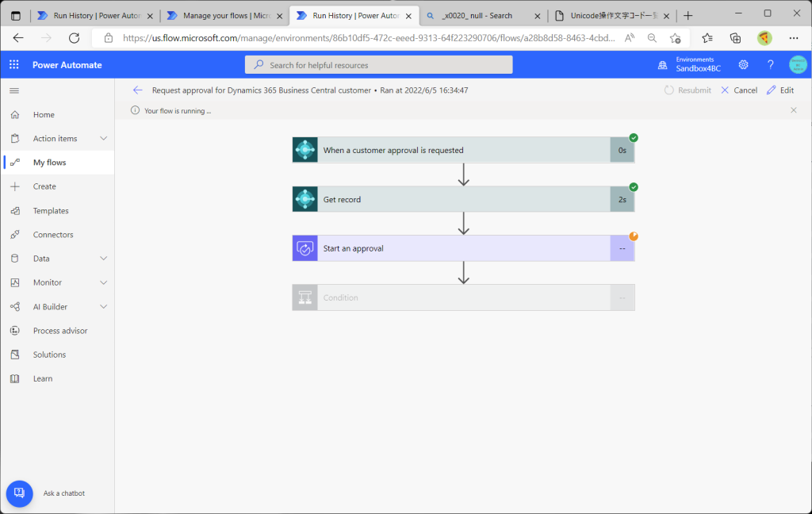This screenshot has width=812, height=514.
Task: Expand the AI Builder chevron
Action: click(x=104, y=307)
